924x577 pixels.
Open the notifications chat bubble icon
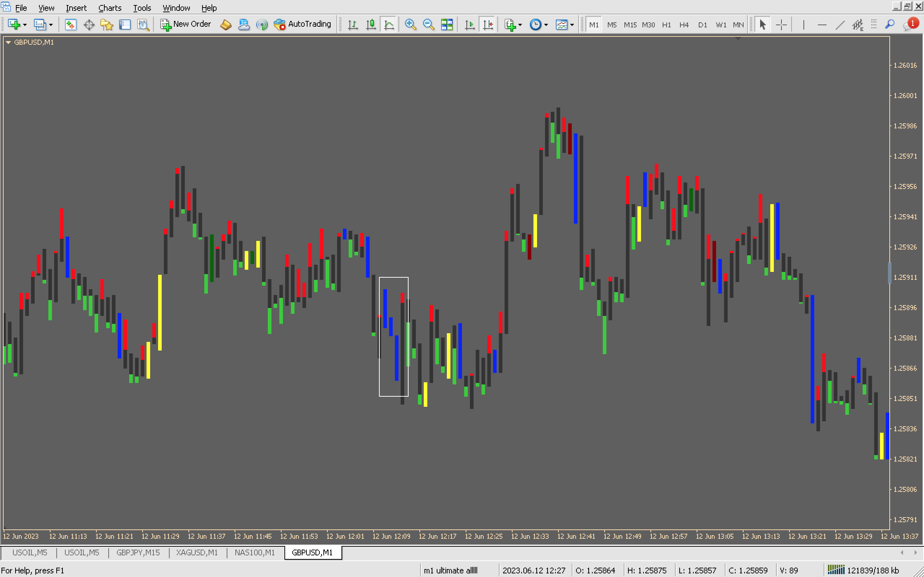click(x=909, y=25)
